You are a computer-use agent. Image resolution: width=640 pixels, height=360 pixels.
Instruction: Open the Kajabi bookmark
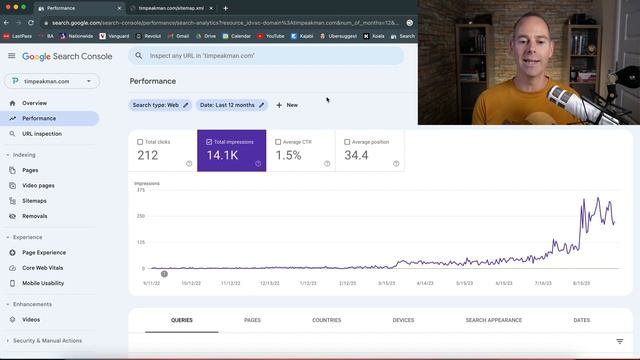point(302,36)
